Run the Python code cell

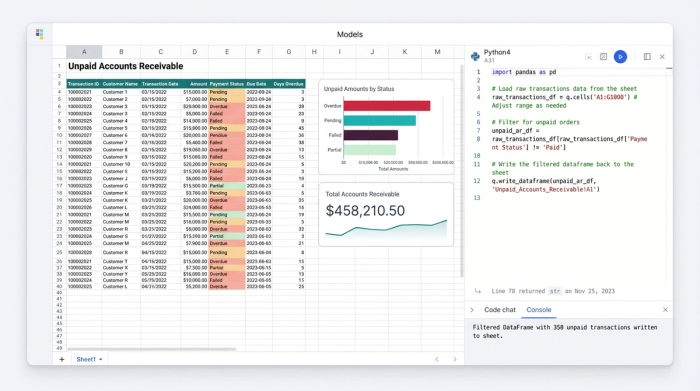point(620,57)
